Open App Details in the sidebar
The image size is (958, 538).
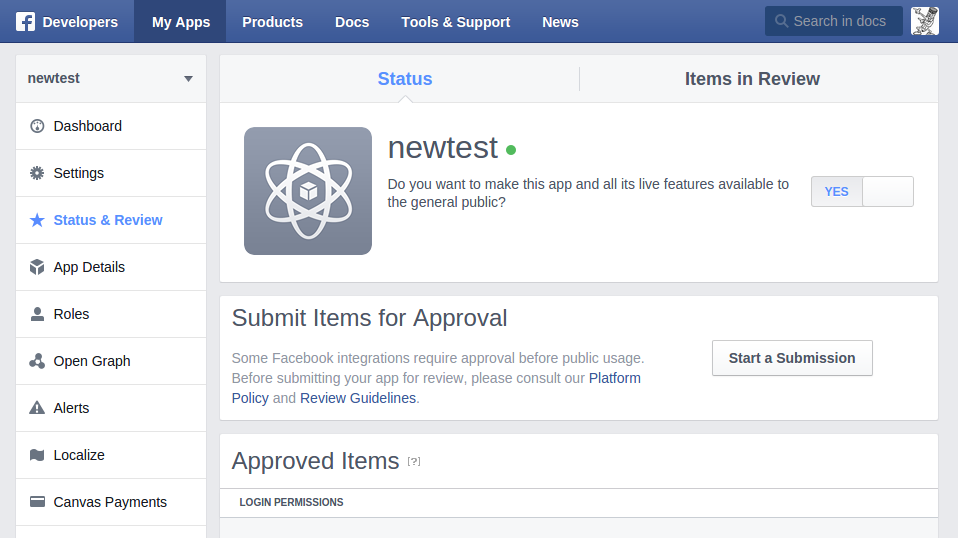(111, 267)
